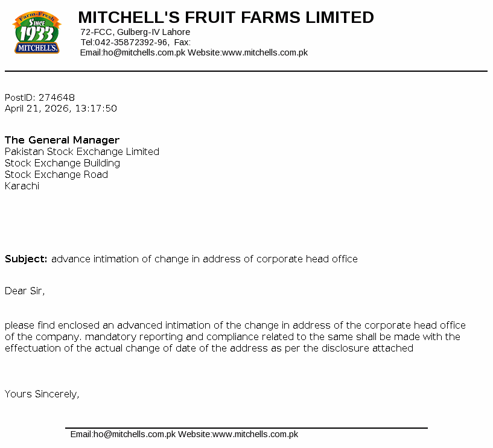Click the bold General Manager recipient line

(x=62, y=140)
